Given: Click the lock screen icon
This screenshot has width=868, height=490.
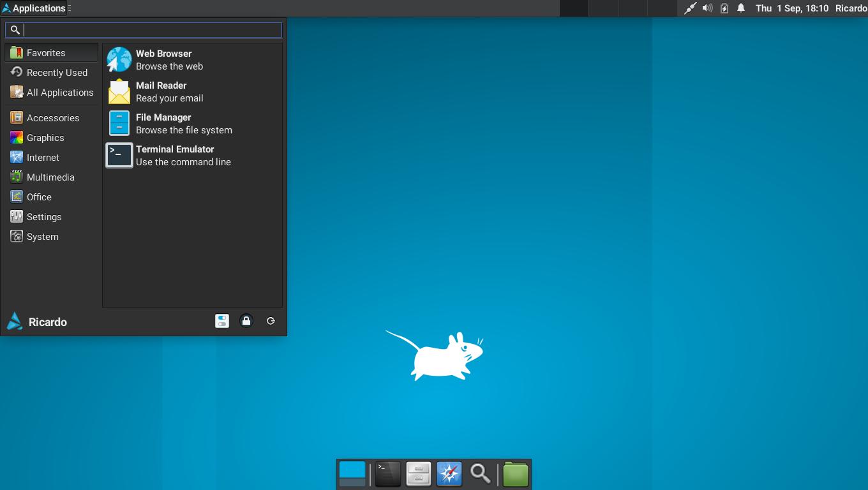Looking at the screenshot, I should [246, 321].
